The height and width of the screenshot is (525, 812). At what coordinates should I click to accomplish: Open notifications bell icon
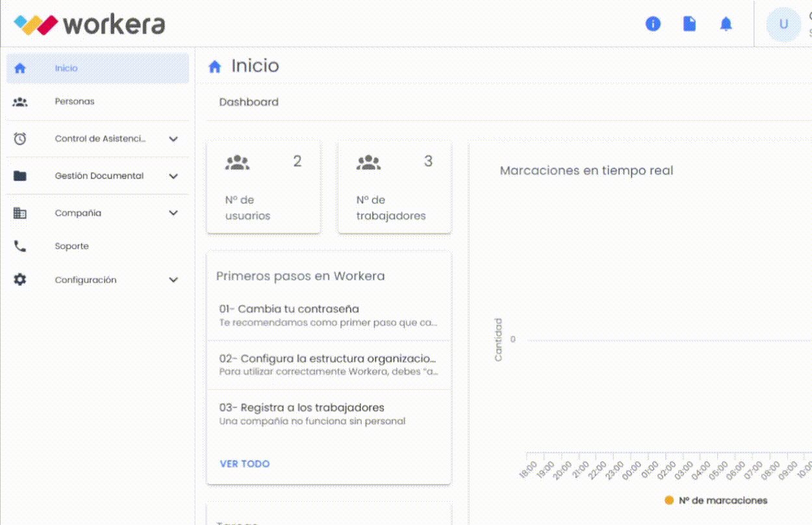pos(726,24)
